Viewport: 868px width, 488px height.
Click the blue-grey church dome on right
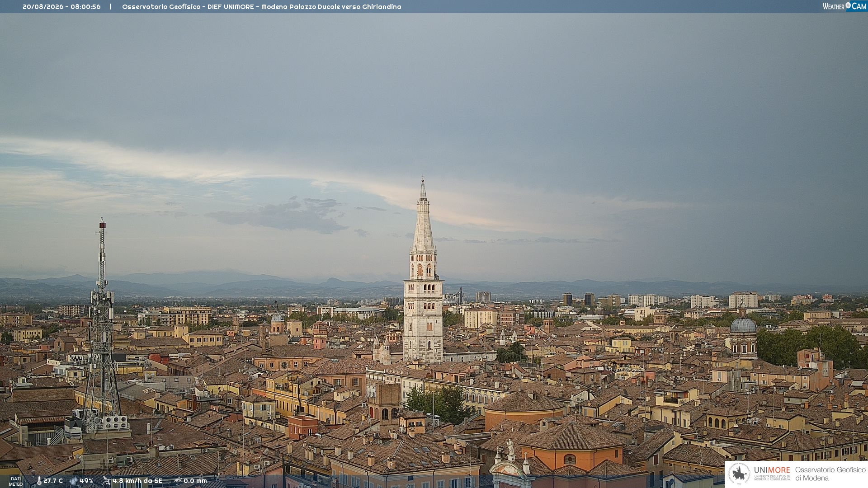743,325
